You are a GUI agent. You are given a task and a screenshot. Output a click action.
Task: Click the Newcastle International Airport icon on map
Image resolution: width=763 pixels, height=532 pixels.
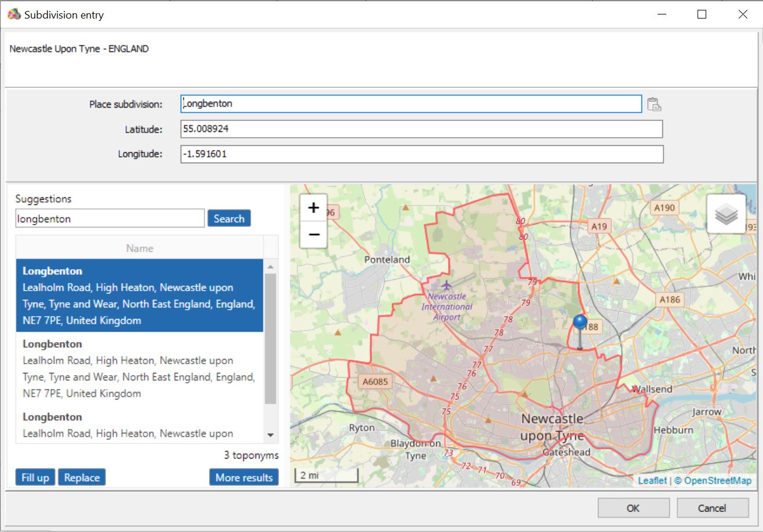click(446, 285)
